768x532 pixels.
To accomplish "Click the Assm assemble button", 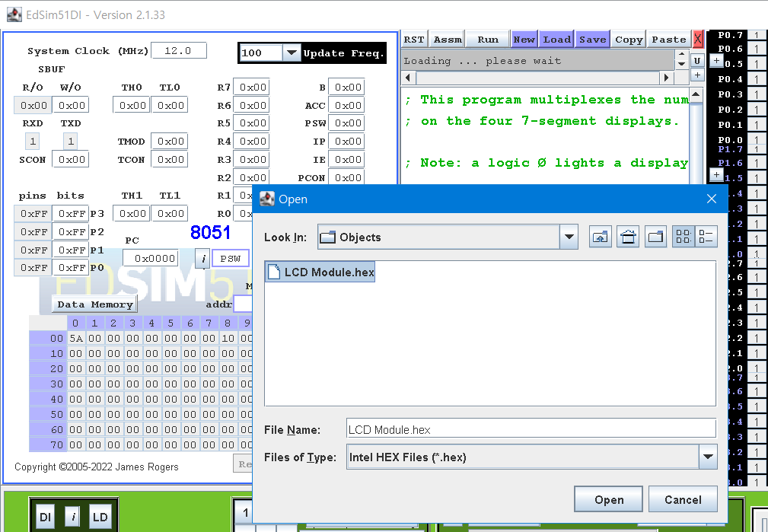I will [448, 39].
